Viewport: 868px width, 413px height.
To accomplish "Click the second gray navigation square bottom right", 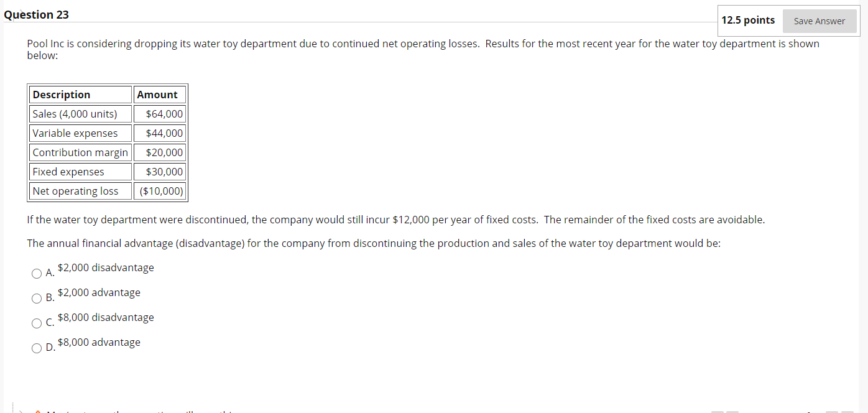I will click(x=732, y=412).
